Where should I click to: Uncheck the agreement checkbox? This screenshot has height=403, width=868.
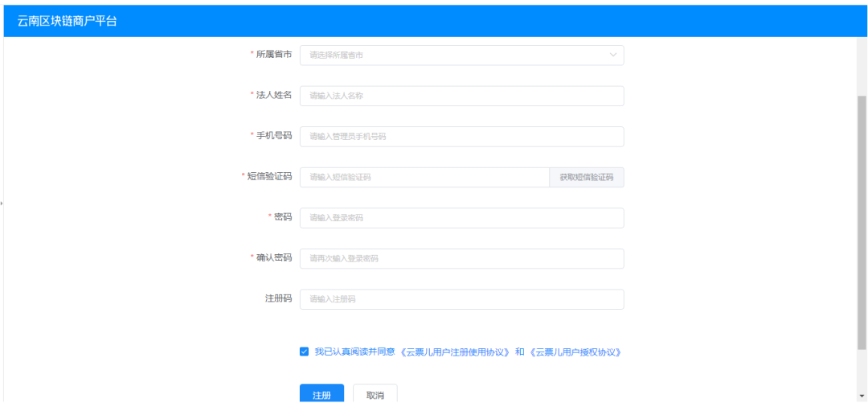click(304, 352)
